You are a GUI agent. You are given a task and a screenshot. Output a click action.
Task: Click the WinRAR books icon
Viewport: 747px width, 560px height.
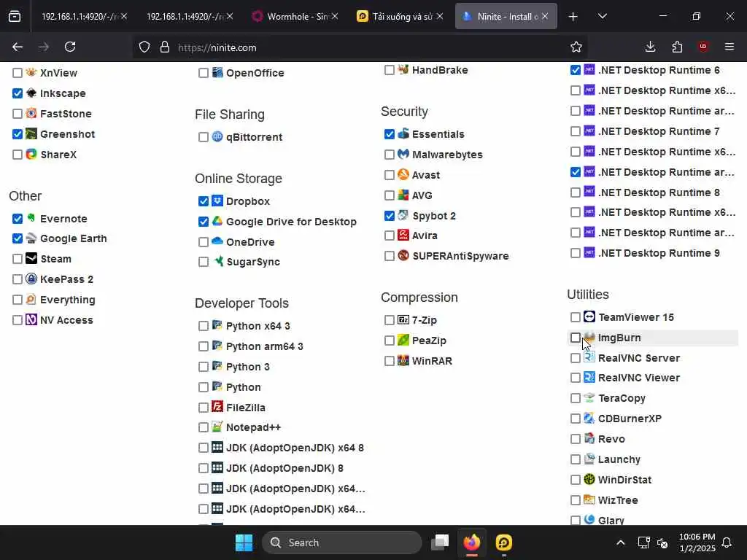point(403,360)
